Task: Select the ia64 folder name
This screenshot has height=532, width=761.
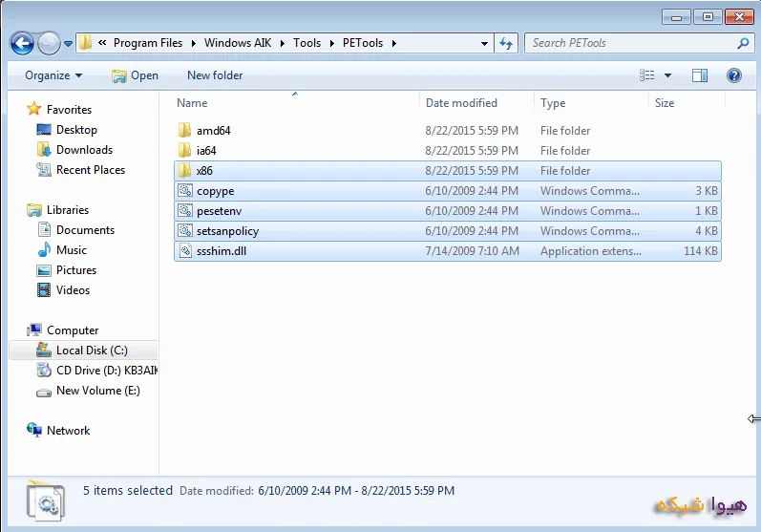Action: coord(206,151)
